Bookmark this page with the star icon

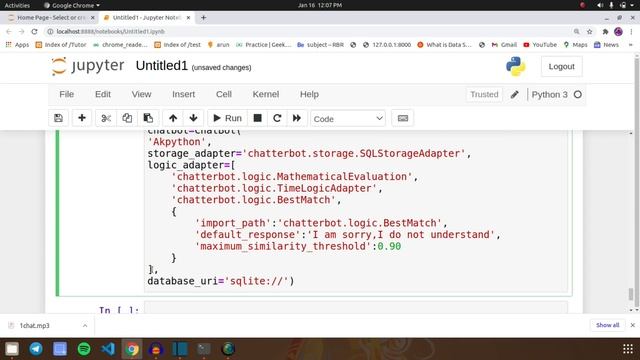pyautogui.click(x=589, y=31)
